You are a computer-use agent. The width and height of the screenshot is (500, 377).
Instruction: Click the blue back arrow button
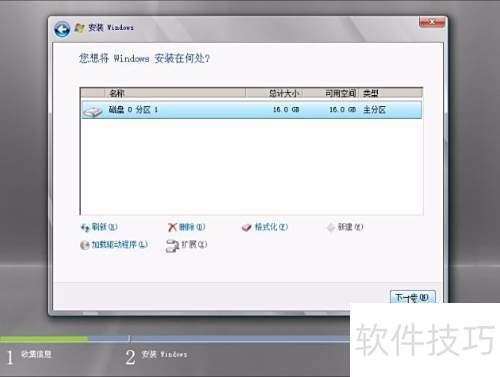pos(62,30)
